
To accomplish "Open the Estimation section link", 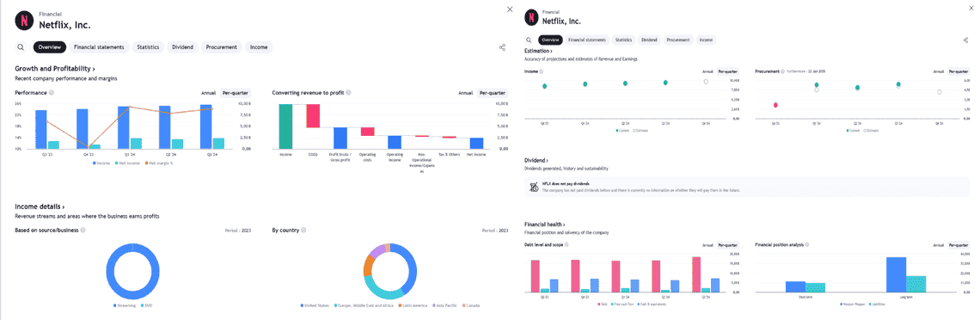I will click(538, 51).
